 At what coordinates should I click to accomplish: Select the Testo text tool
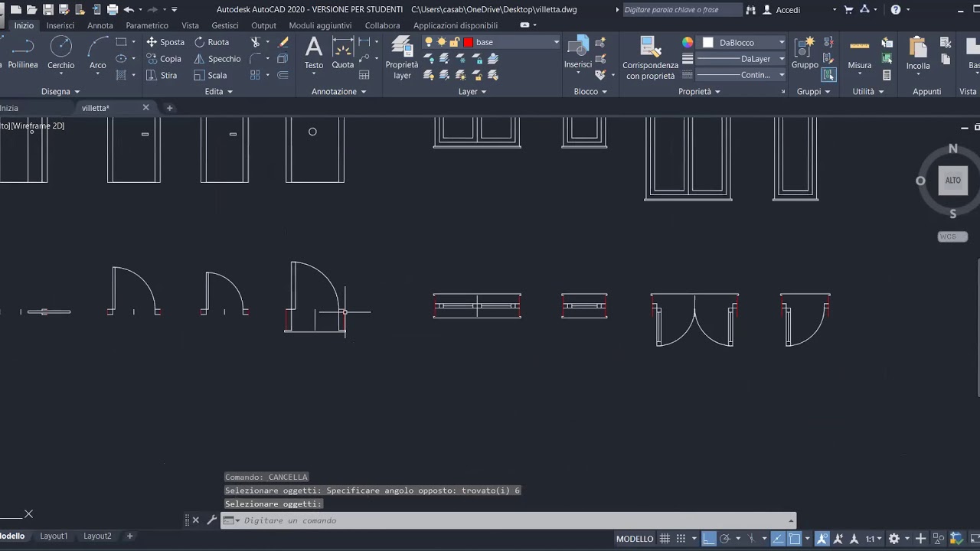coord(314,54)
